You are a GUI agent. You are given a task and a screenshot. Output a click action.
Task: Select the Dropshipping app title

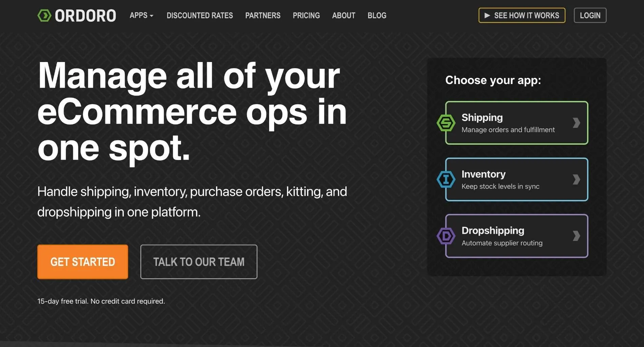coord(493,230)
